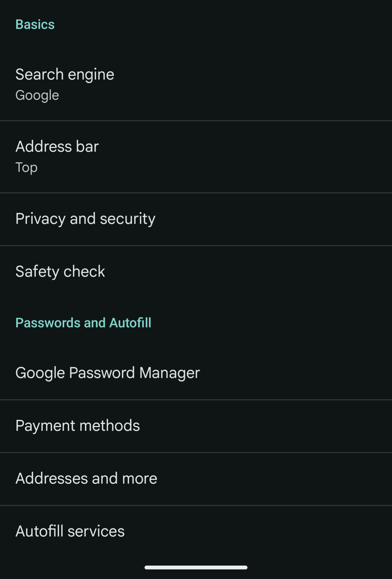Open Google Password Manager

click(108, 373)
